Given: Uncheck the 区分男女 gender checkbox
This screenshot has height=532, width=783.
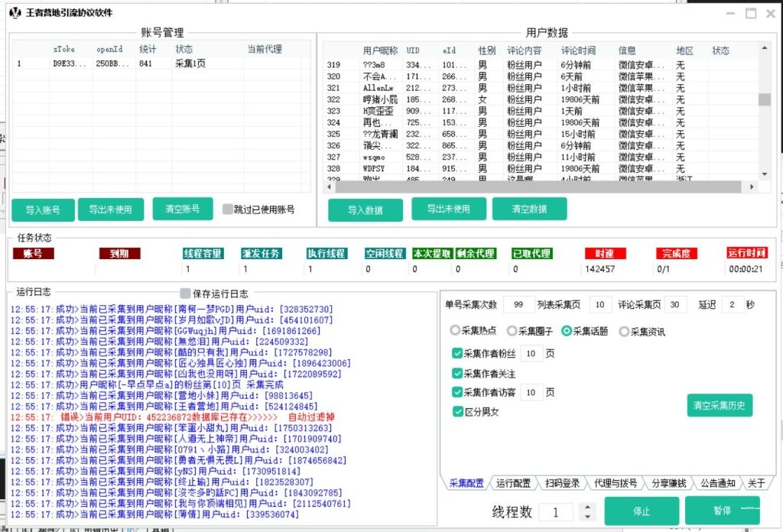Looking at the screenshot, I should [x=456, y=410].
